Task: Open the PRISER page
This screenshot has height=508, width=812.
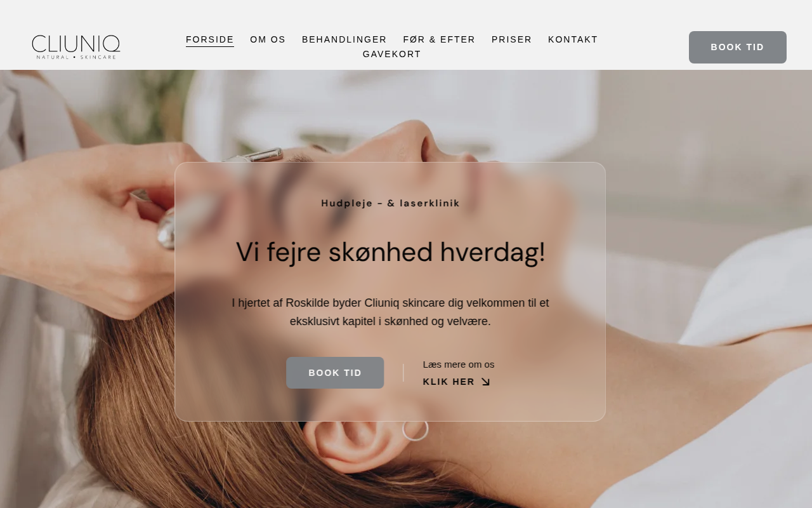Action: [512, 39]
